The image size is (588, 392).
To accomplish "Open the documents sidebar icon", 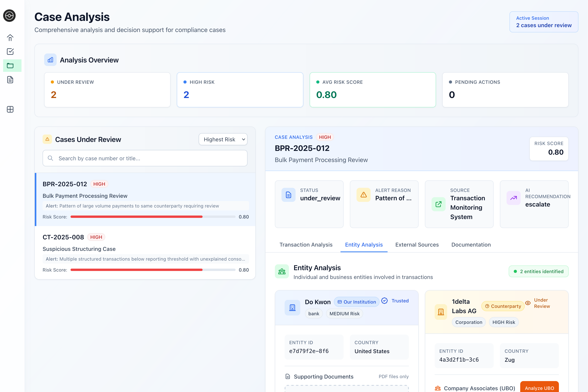I will tap(10, 80).
